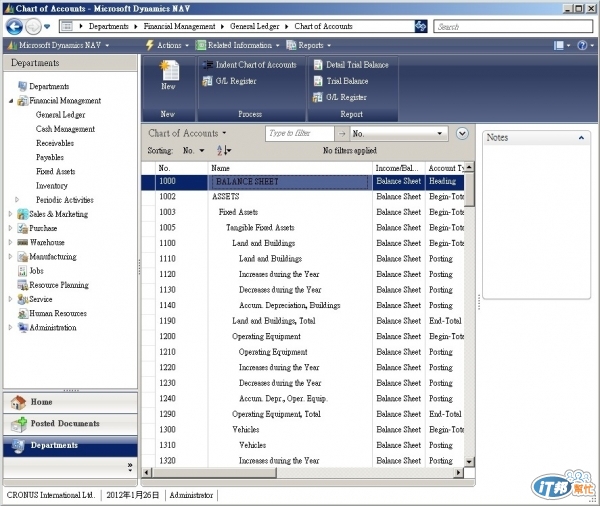Click the horizontal scrollbar right arrow
This screenshot has height=506, width=600.
[458, 472]
